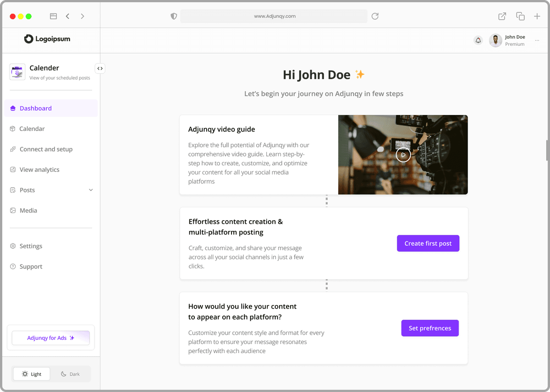Screen dimensions: 550x392
Task: Click the share icon in the browser toolbar
Action: (502, 16)
